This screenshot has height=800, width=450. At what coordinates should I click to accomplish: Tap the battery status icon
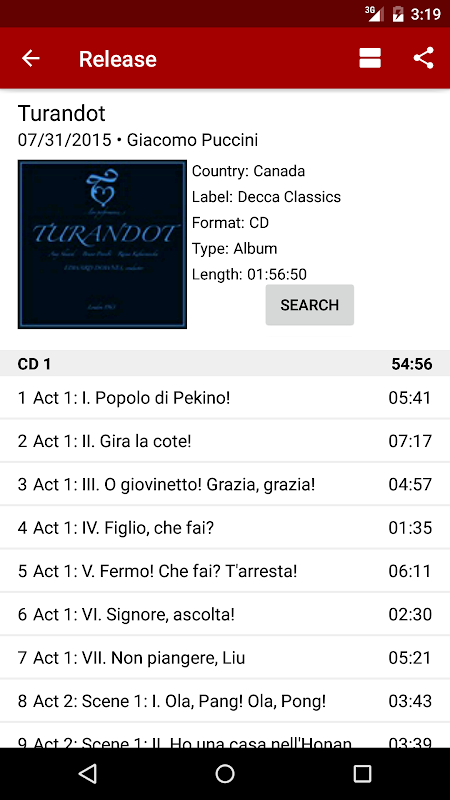[398, 14]
